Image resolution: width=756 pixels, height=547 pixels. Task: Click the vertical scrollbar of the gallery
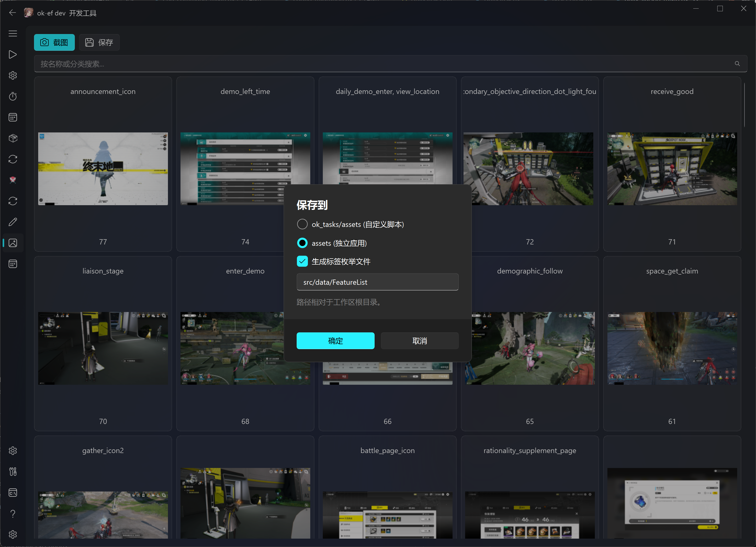pos(744,105)
